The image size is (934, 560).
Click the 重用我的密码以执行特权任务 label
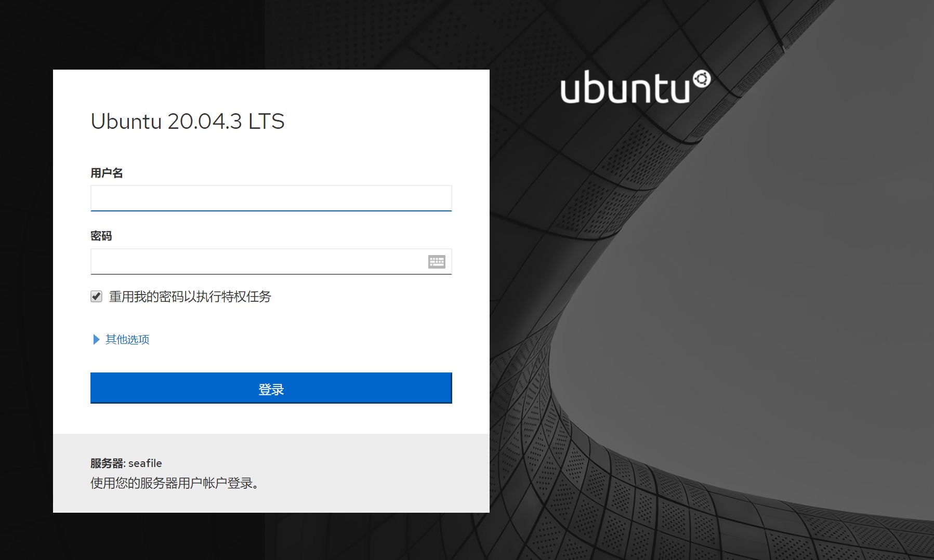190,297
